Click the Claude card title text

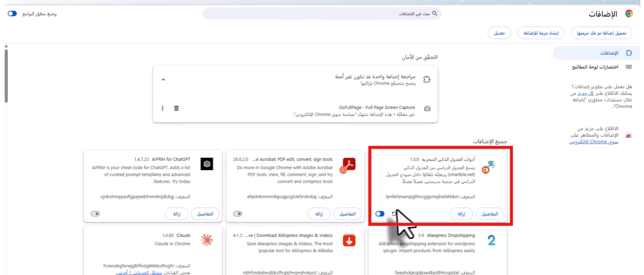tap(183, 235)
